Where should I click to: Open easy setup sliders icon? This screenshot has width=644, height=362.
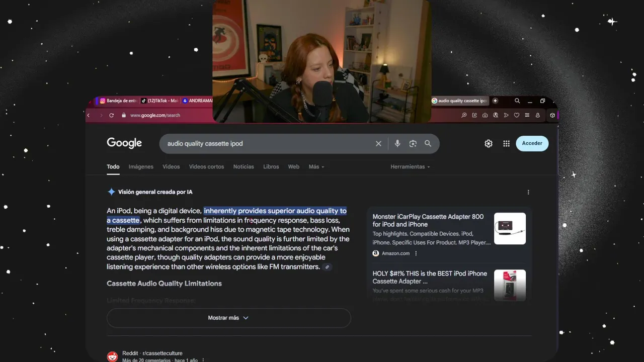click(527, 115)
